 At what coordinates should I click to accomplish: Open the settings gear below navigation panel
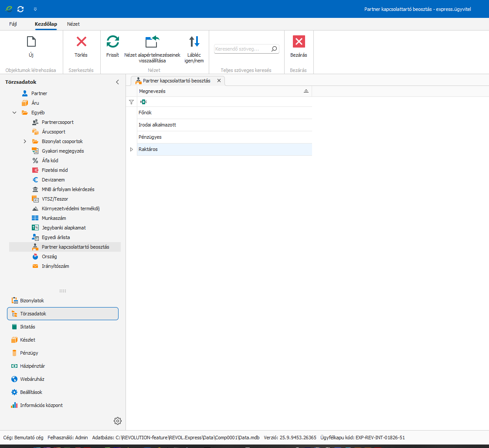(x=117, y=421)
